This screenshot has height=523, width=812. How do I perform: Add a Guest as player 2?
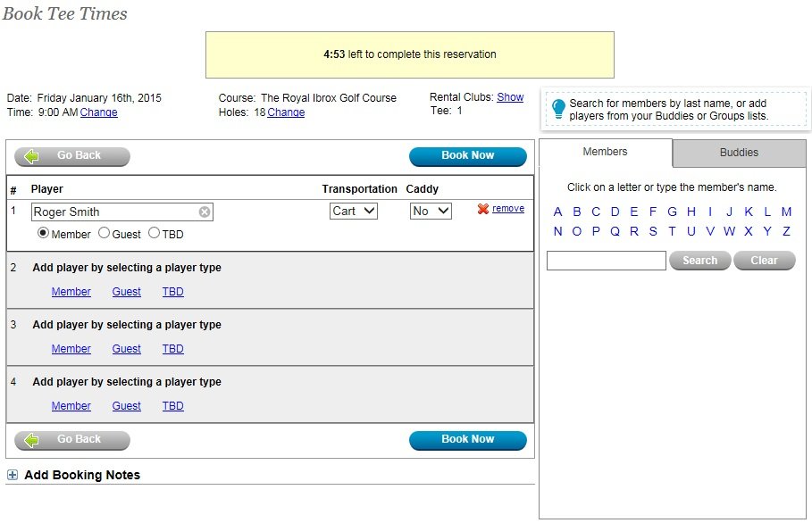tap(126, 292)
